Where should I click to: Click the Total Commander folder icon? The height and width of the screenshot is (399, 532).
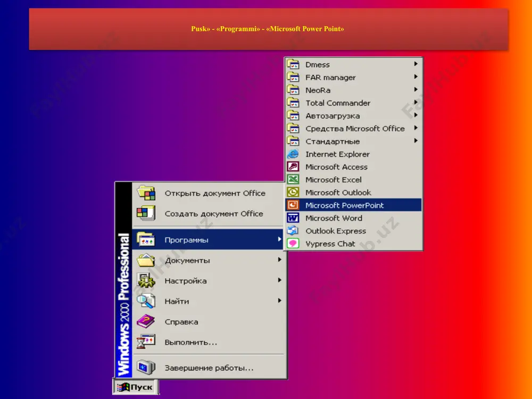click(293, 103)
